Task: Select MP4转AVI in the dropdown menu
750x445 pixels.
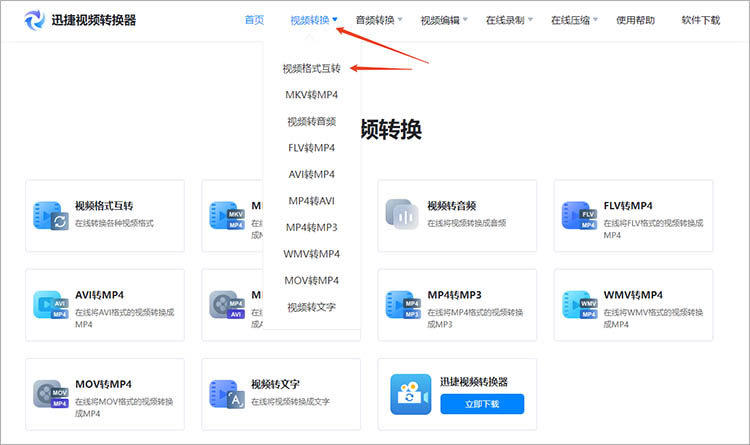Action: (x=311, y=201)
